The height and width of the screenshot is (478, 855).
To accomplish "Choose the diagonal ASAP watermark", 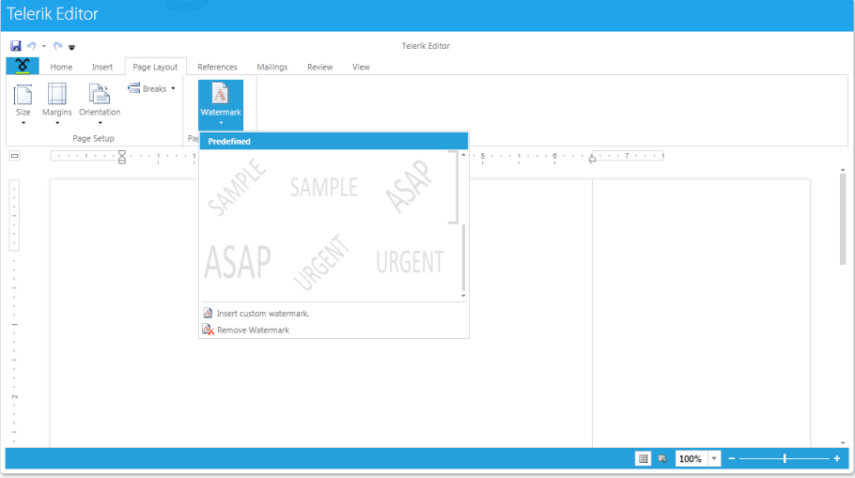I will point(410,187).
